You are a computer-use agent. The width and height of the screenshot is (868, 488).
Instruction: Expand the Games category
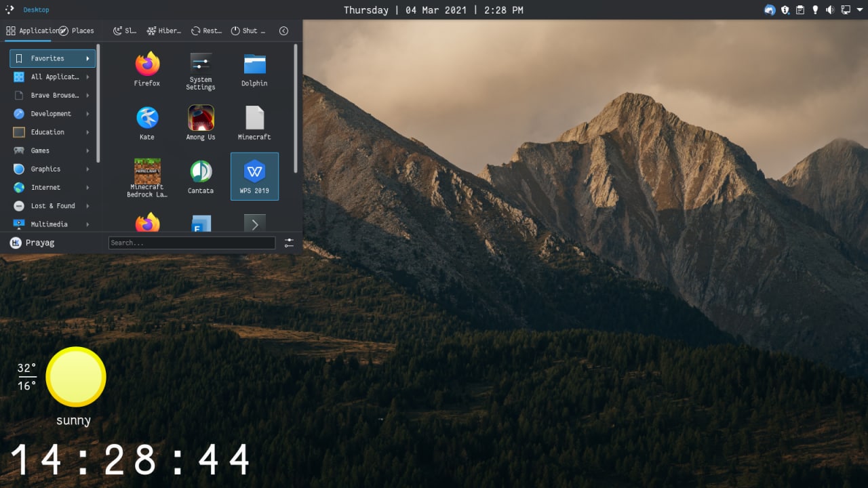pyautogui.click(x=52, y=150)
